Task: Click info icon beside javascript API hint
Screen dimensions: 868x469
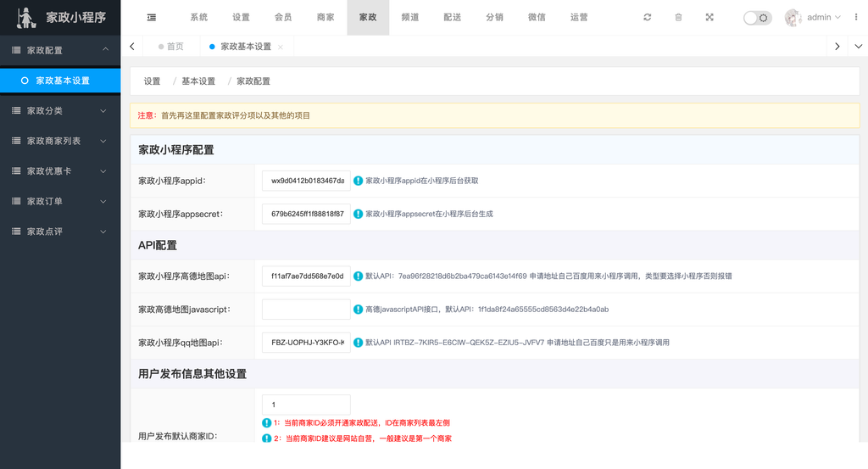Action: click(359, 309)
